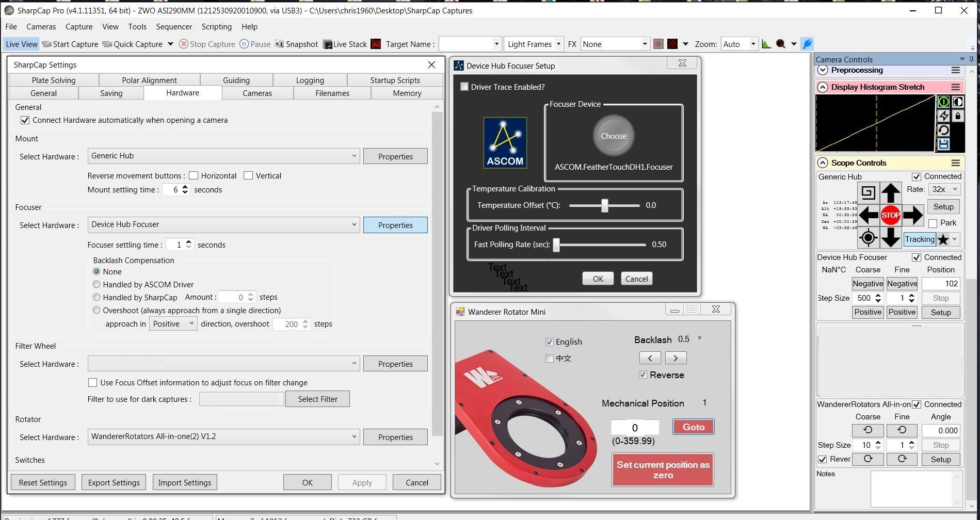Select the Handled by ASCOM Driver radio
This screenshot has width=980, height=520.
point(97,284)
